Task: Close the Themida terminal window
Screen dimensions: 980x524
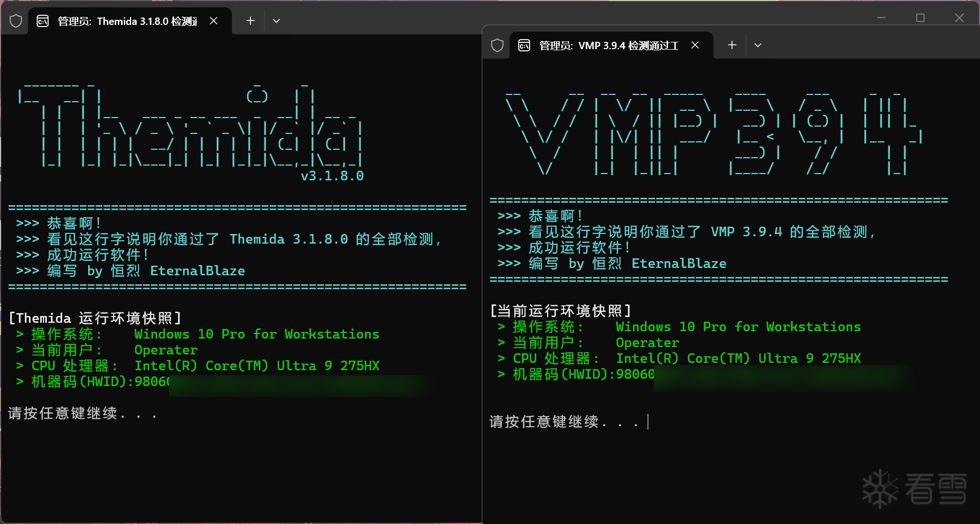Action: point(959,18)
